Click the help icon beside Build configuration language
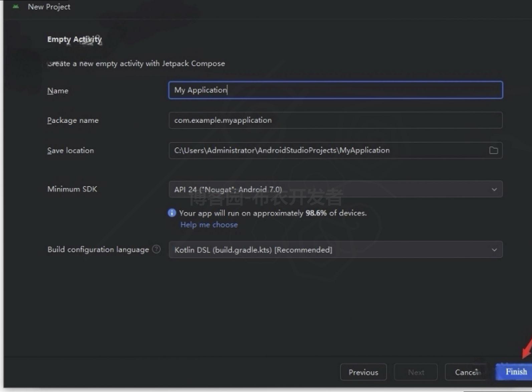Screen dimensions: 532x392 coord(156,249)
